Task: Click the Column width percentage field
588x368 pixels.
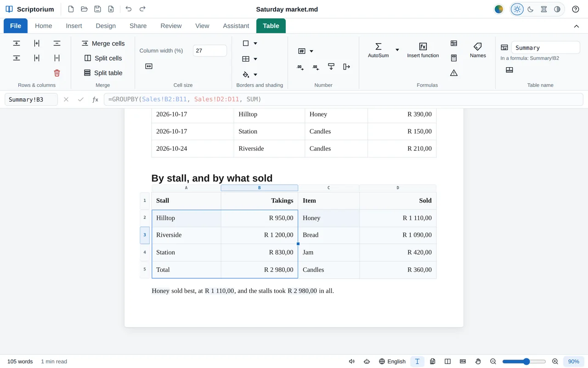Action: [x=210, y=51]
